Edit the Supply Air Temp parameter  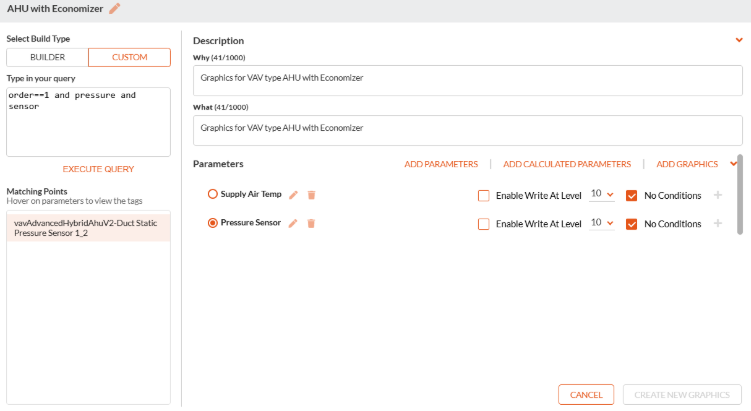pos(293,195)
